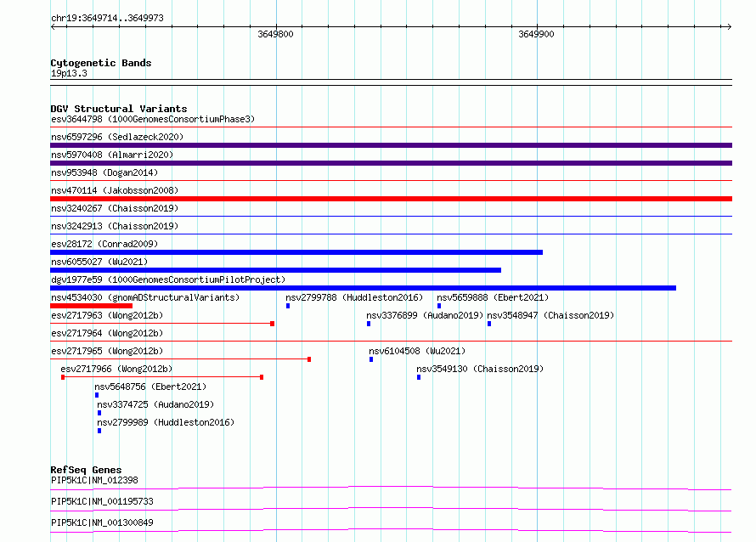
Task: Click the blue marker under nsv2799788
Action: coord(288,306)
